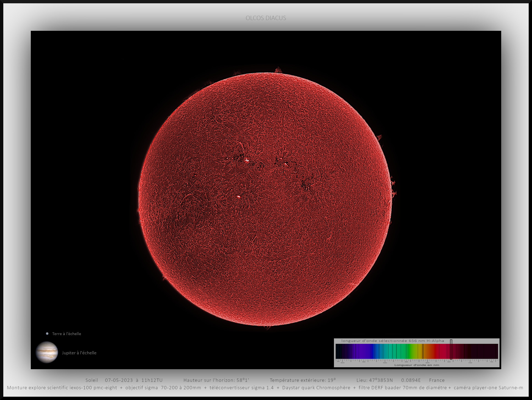Click the 'Longueur d'onde en nm' axis label
The width and height of the screenshot is (532, 400).
pyautogui.click(x=416, y=365)
